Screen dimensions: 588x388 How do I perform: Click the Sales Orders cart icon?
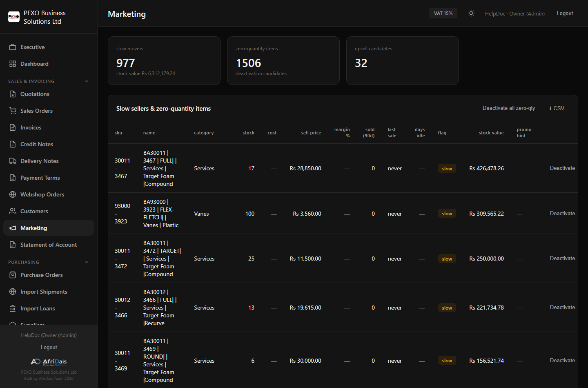click(x=13, y=111)
